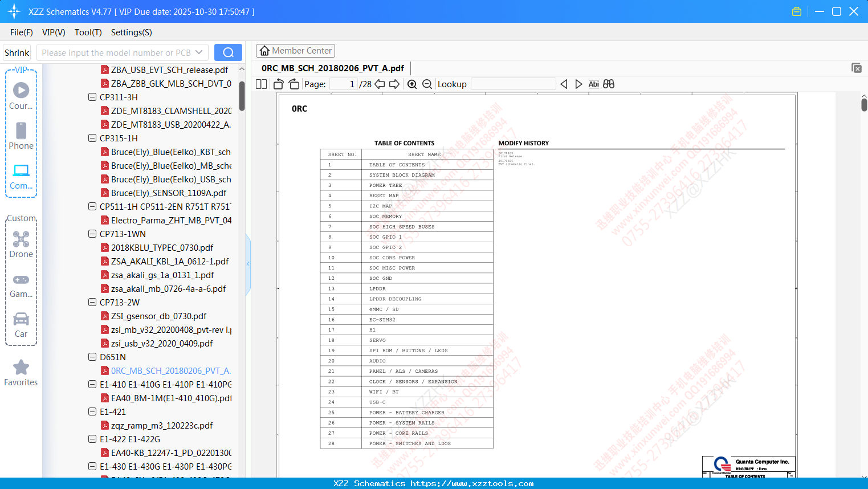Click the file tree vertical scrollbar thumb
868x489 pixels.
(x=242, y=95)
